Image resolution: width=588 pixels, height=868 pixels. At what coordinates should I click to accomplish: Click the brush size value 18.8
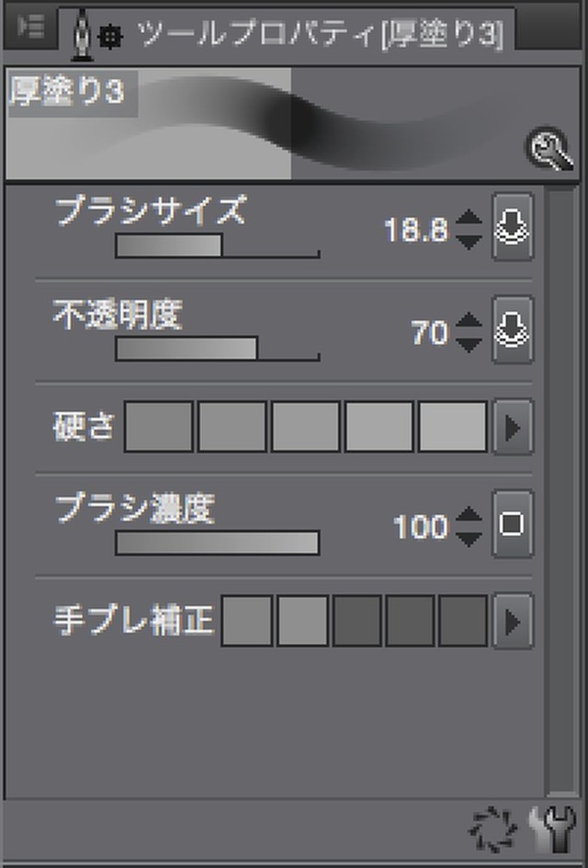[x=416, y=229]
